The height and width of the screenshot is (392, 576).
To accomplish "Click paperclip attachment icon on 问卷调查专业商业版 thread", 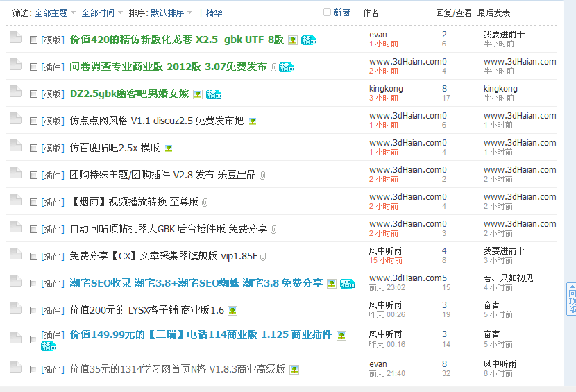I will tap(273, 67).
